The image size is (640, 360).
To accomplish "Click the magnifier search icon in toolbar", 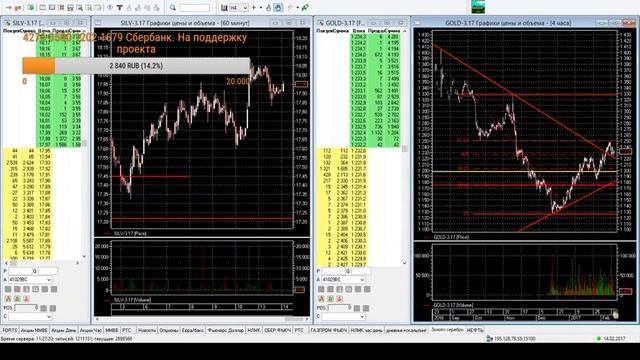I will pyautogui.click(x=173, y=8).
